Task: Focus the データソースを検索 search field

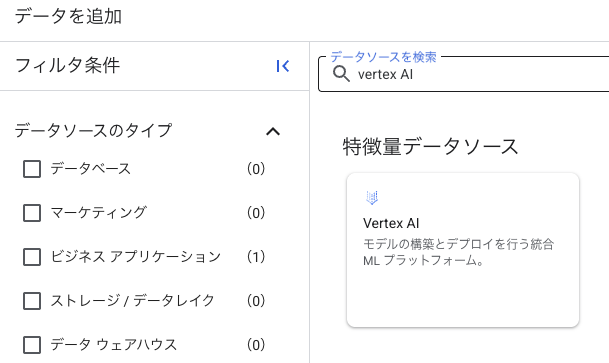Action: click(x=464, y=74)
